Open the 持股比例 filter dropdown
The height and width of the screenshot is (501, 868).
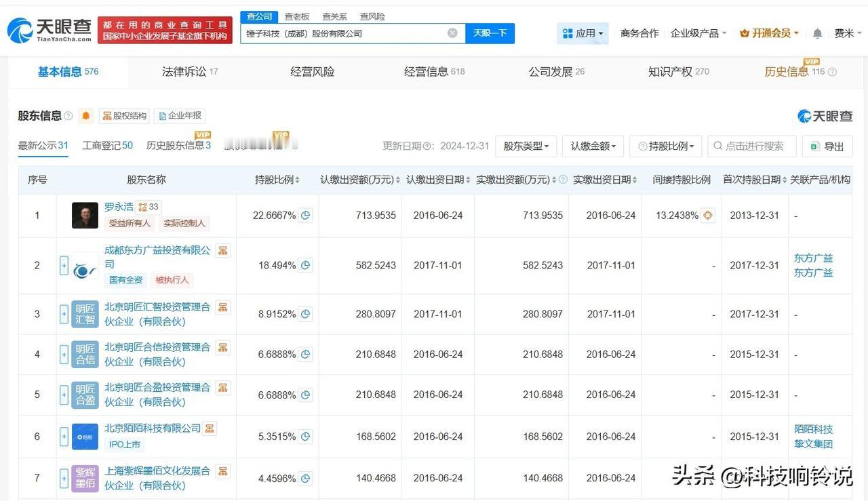[x=666, y=146]
